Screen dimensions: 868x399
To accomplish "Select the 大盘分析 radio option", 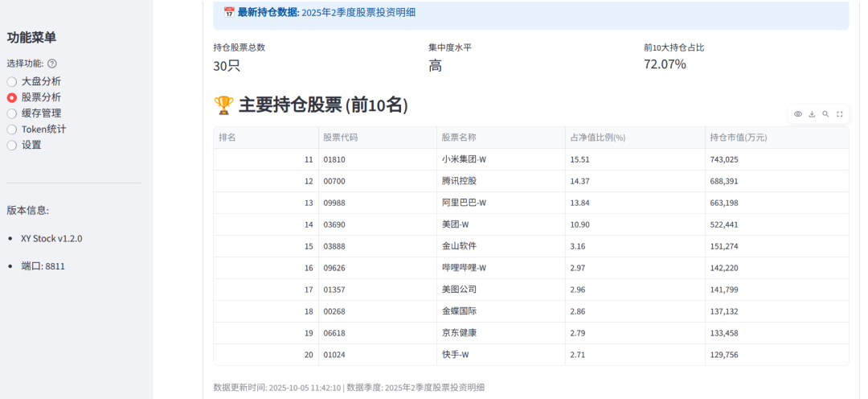I will 12,81.
